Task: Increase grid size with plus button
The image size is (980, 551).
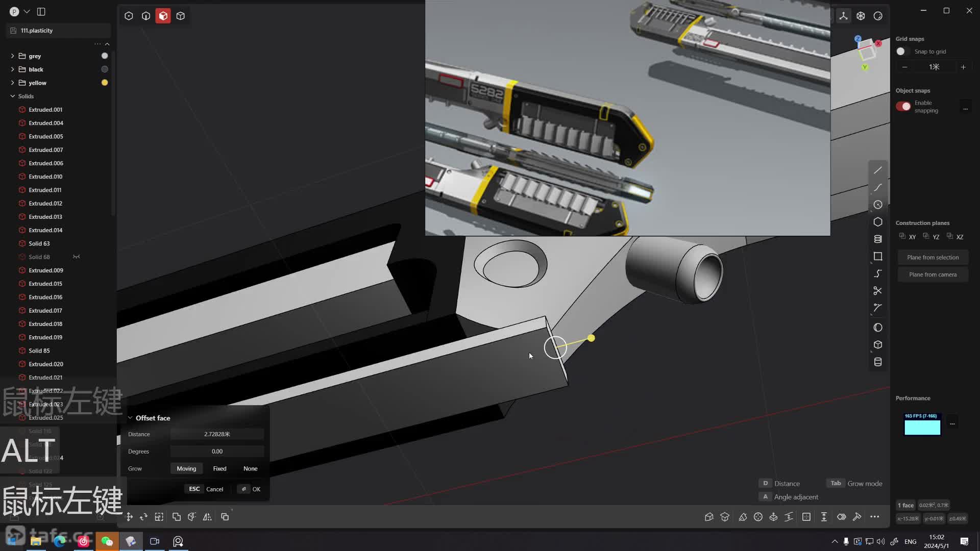Action: click(x=963, y=67)
